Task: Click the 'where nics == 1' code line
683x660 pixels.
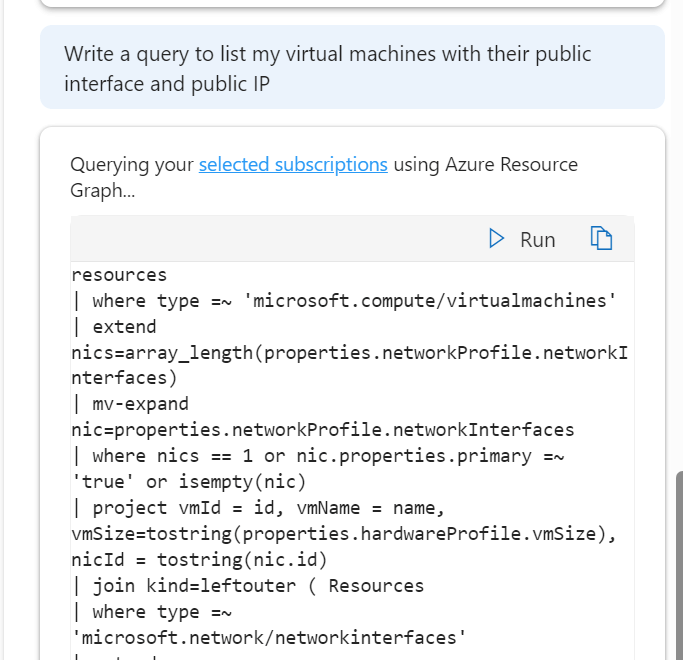Action: pos(320,456)
